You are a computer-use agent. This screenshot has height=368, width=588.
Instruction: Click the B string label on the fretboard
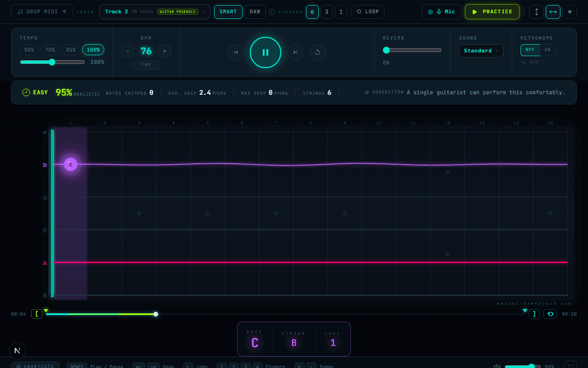(45, 165)
